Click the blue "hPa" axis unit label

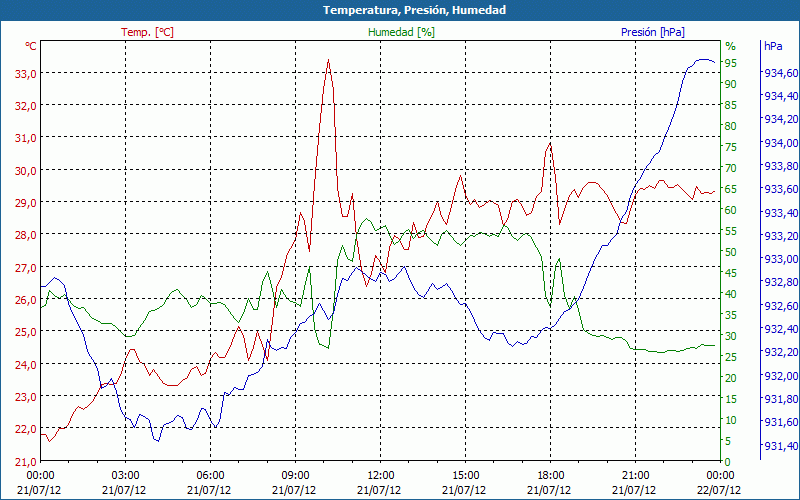coord(773,46)
